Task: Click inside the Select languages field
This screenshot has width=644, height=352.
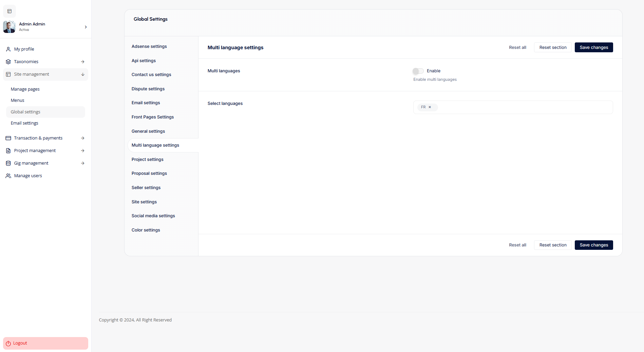Action: tap(523, 107)
